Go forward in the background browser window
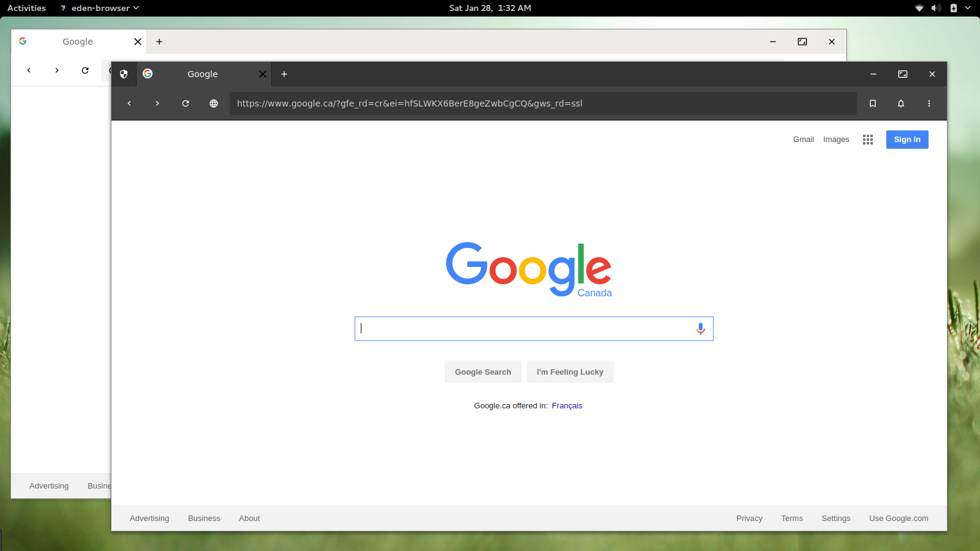The height and width of the screenshot is (551, 980). pos(57,70)
